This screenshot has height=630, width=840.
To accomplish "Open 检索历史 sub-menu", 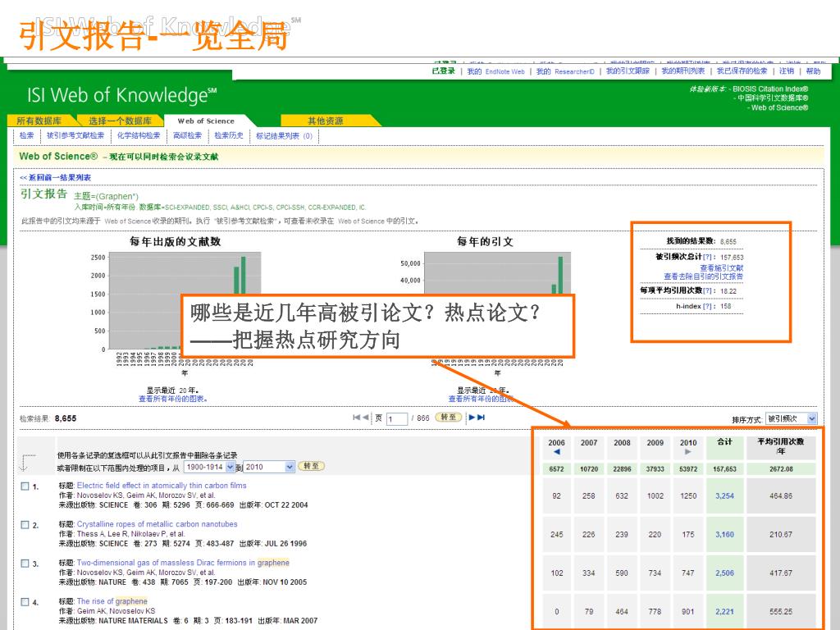I will point(229,135).
